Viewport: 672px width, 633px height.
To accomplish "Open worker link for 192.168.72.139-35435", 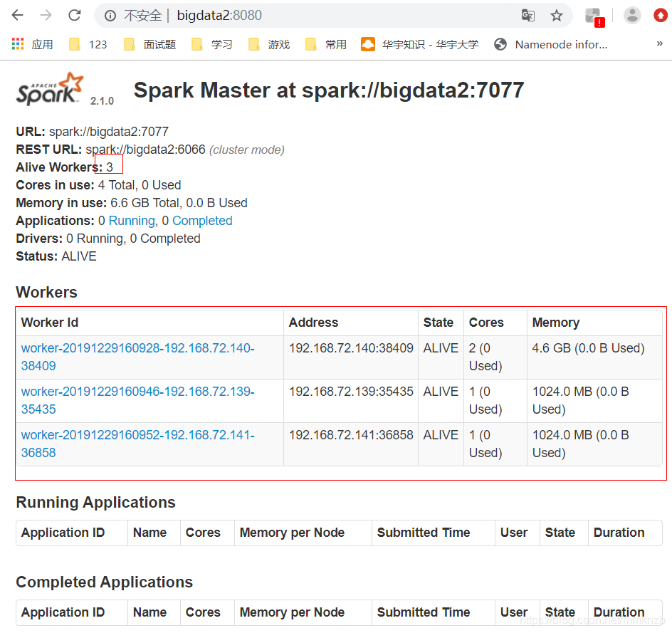I will click(138, 400).
